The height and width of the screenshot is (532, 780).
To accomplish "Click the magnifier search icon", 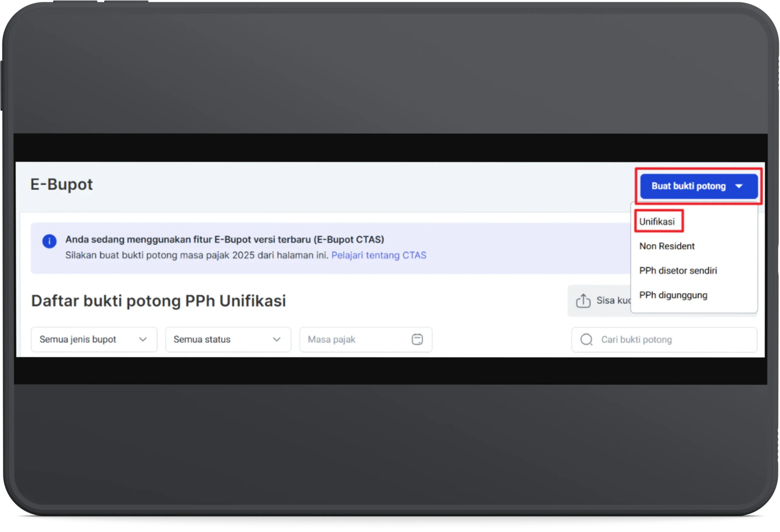I will pos(586,340).
